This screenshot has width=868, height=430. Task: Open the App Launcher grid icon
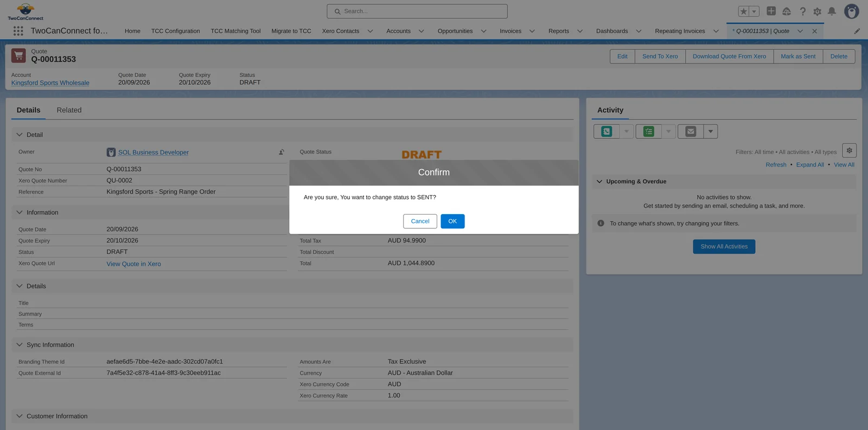click(x=18, y=31)
